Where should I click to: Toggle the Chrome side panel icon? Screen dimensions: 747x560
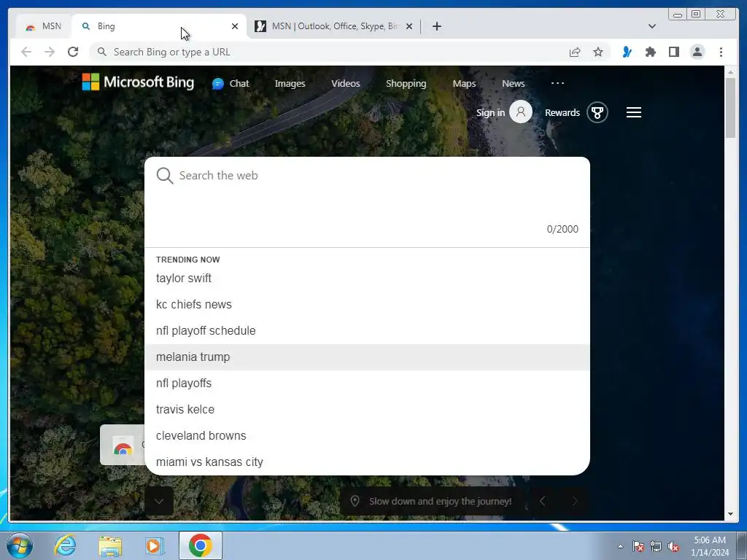(673, 52)
